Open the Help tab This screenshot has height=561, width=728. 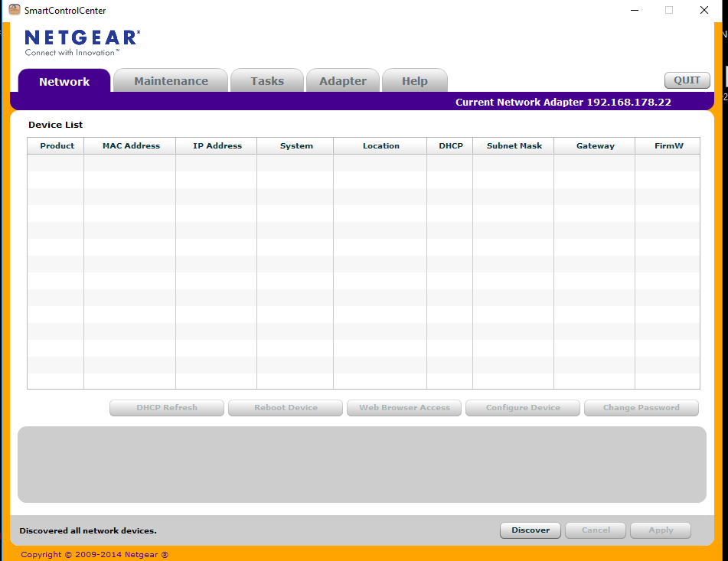(x=415, y=80)
